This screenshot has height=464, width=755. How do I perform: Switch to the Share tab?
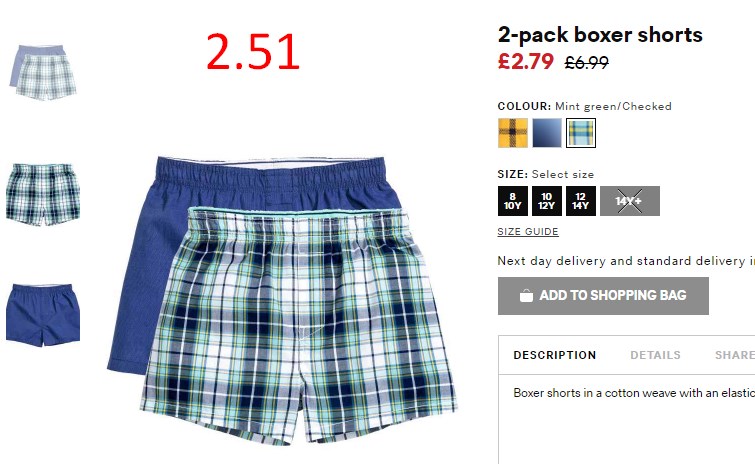(735, 355)
